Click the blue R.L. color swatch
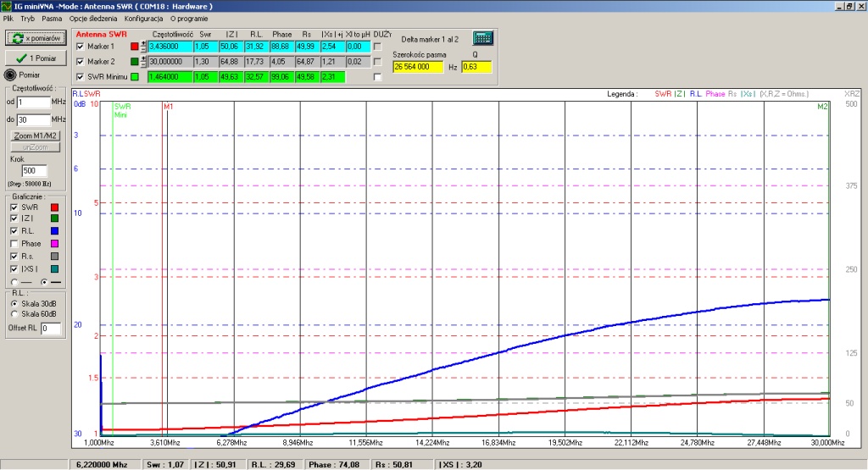The width and height of the screenshot is (868, 470). [x=55, y=230]
